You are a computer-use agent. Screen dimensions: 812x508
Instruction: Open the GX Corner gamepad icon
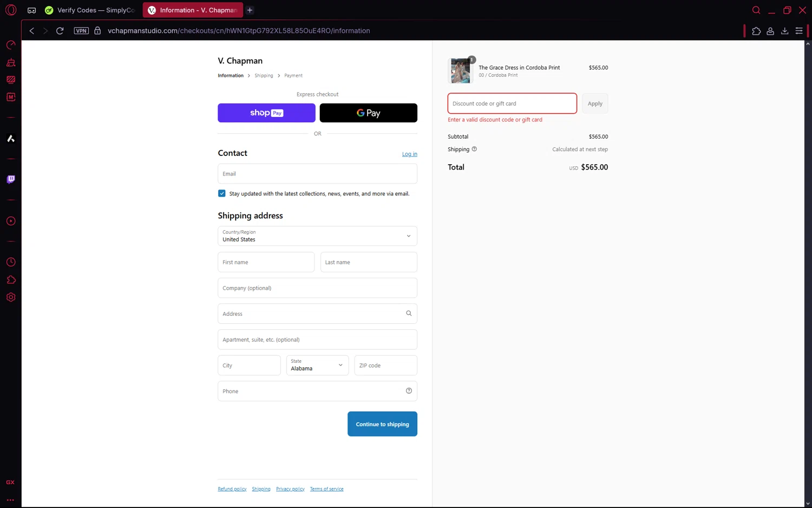(32, 10)
